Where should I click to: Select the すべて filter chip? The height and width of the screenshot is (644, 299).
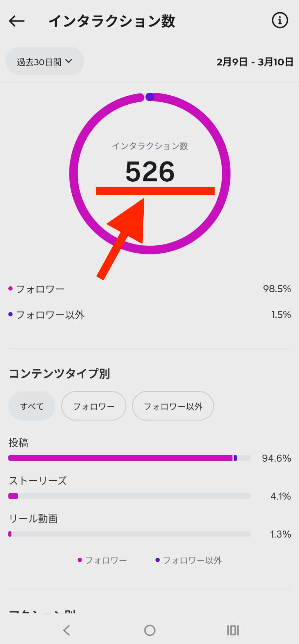click(32, 406)
